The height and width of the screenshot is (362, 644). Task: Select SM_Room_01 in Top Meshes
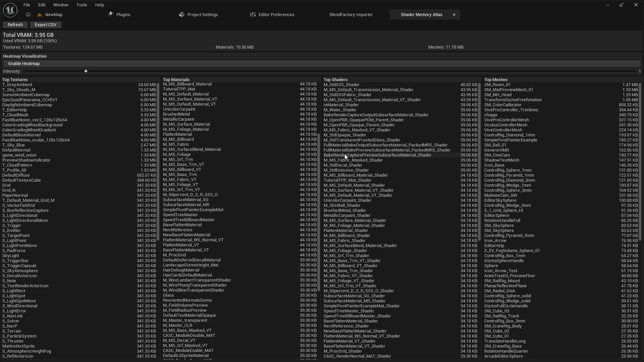tap(561, 85)
